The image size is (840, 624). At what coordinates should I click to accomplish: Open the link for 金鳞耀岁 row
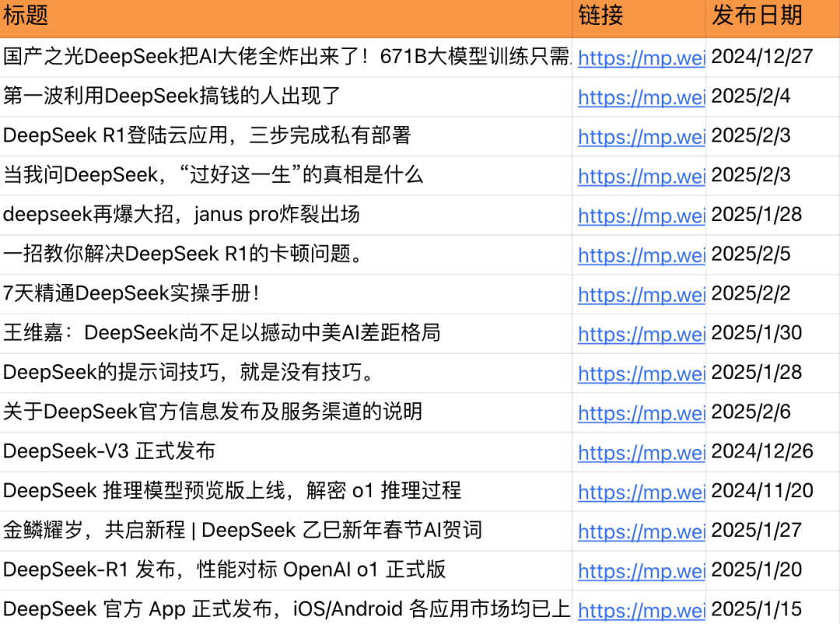(641, 531)
